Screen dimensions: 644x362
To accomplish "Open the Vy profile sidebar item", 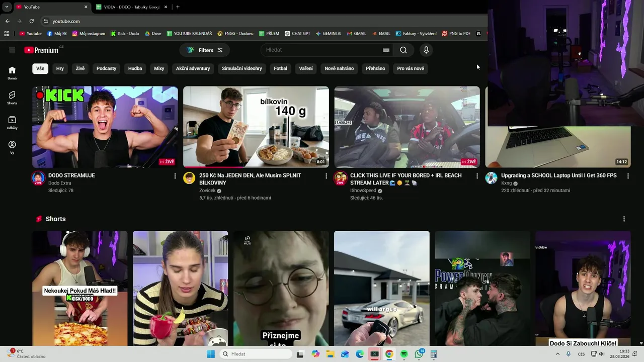I will (12, 147).
